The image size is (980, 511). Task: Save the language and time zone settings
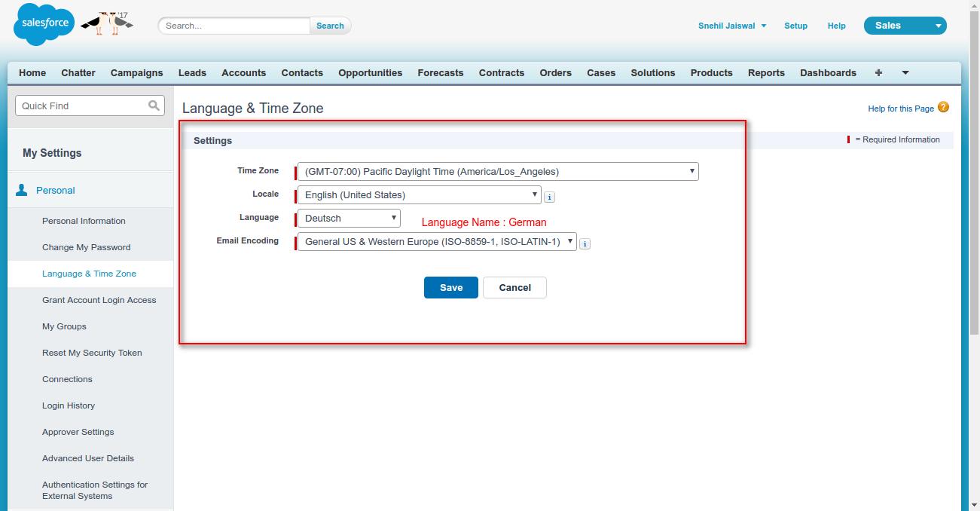coord(450,287)
